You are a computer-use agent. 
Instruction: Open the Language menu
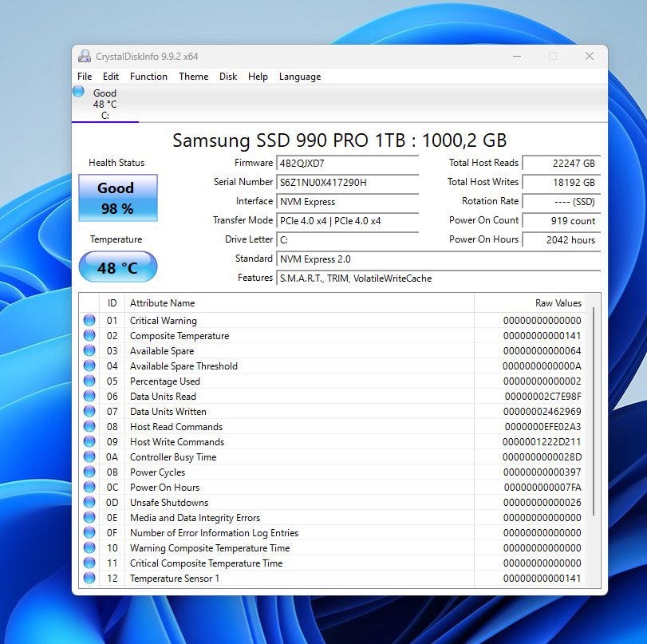click(x=300, y=77)
